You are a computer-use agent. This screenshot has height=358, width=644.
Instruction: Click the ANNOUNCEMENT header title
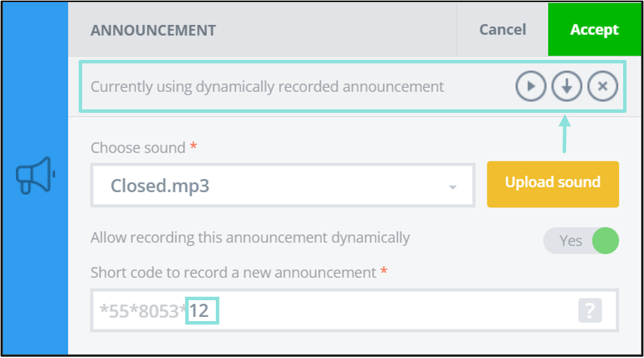pos(153,31)
